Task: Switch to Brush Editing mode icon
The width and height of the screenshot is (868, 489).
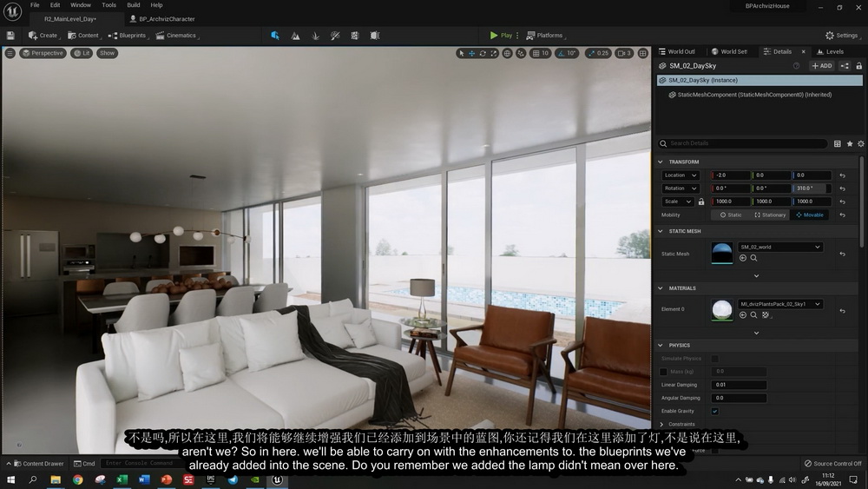Action: 375,36
